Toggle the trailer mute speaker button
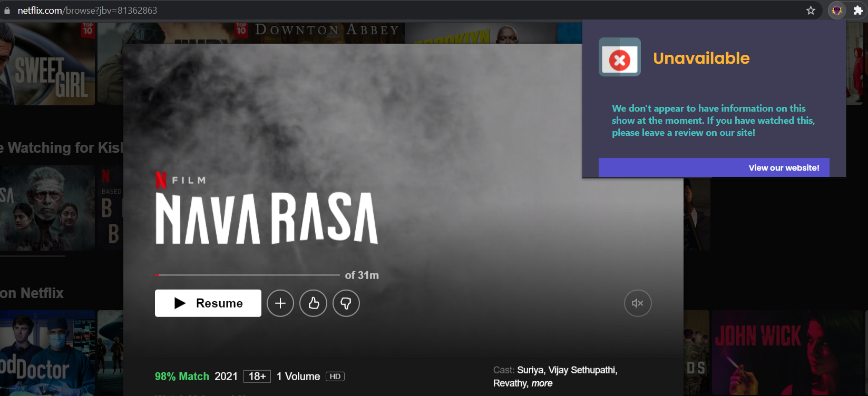The width and height of the screenshot is (868, 396). click(x=638, y=303)
